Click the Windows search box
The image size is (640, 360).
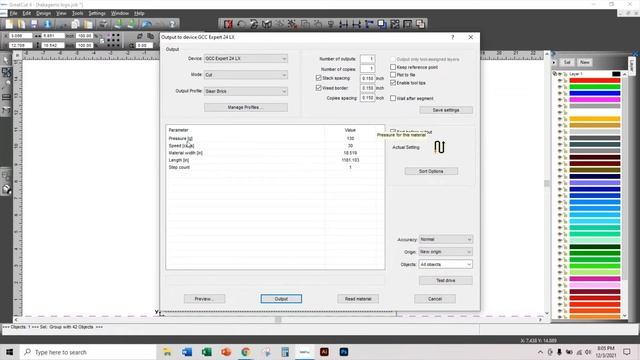coord(88,352)
